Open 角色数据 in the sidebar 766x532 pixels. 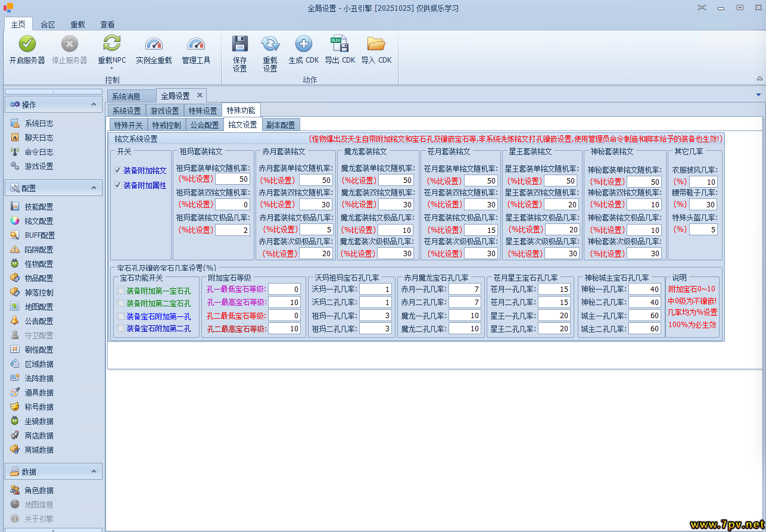point(39,490)
